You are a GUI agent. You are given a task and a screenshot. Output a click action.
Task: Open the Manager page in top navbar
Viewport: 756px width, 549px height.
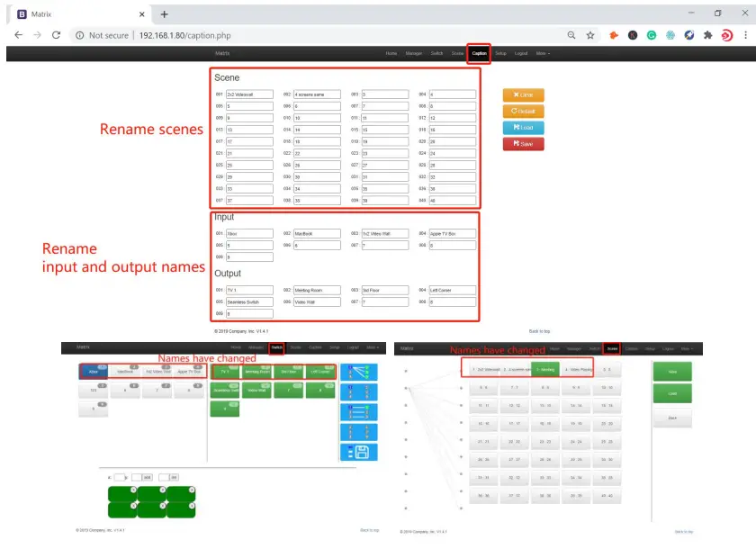click(414, 53)
